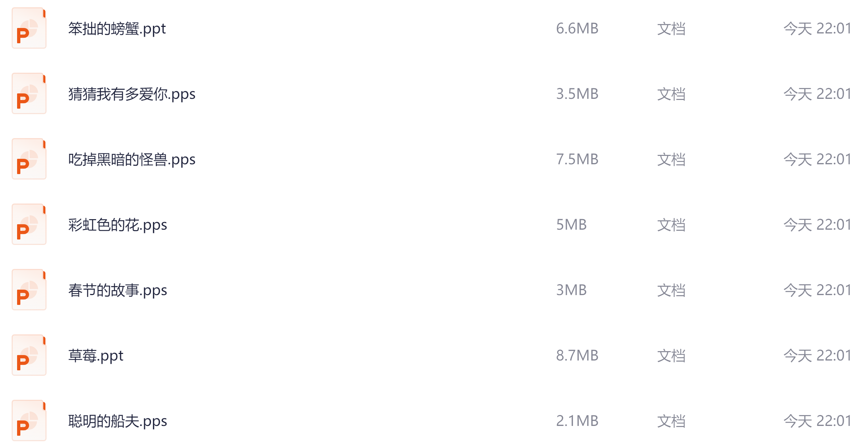868x447 pixels.
Task: Click the 8.7MB size entry
Action: point(577,356)
